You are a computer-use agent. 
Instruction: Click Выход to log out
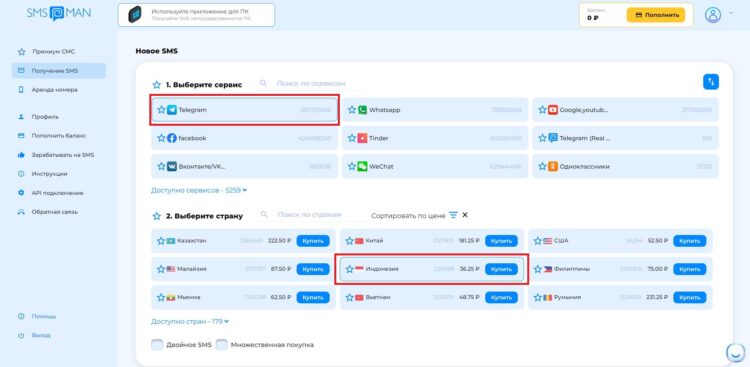[34, 335]
